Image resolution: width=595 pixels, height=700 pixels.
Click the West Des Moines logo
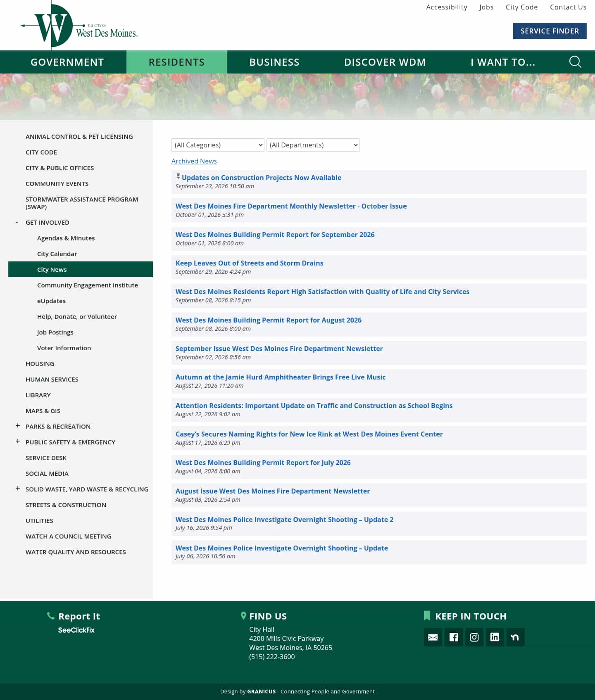(x=79, y=26)
